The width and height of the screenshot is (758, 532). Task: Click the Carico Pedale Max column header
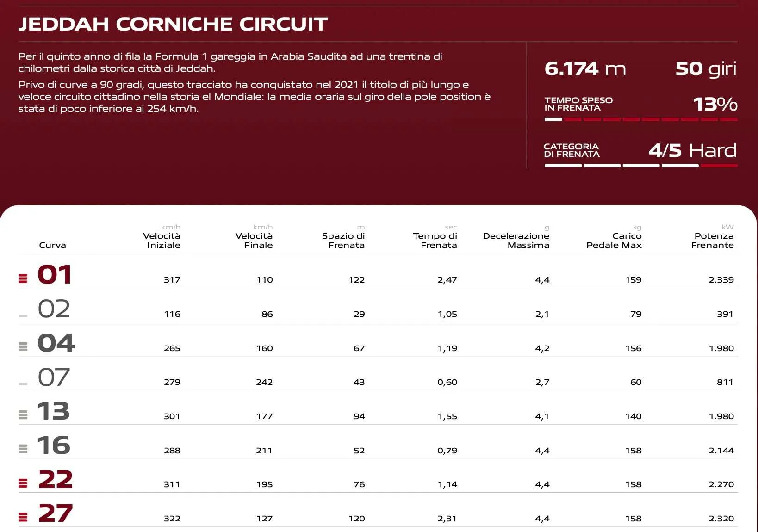[614, 240]
